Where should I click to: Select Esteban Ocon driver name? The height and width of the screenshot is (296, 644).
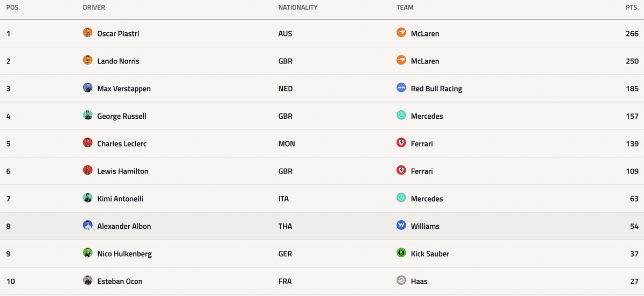pyautogui.click(x=120, y=281)
